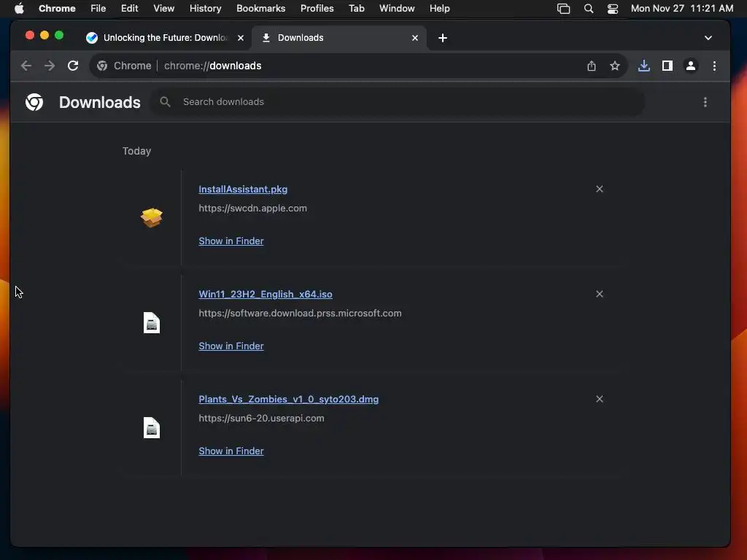This screenshot has height=560, width=747.
Task: Open Chrome's three-dot main menu
Action: coord(714,66)
